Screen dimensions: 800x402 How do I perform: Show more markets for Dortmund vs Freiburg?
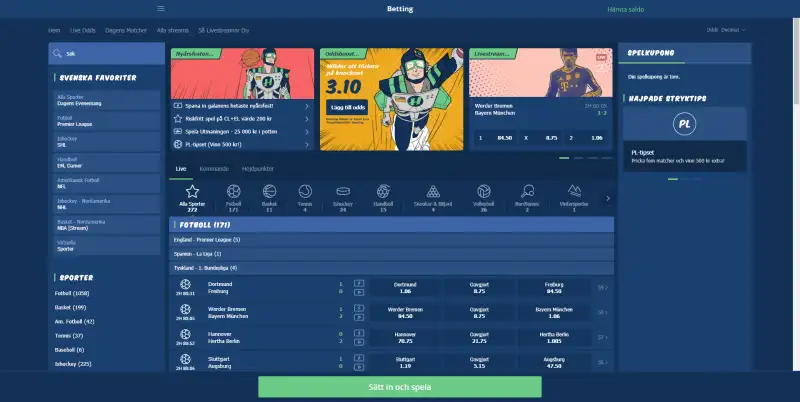(603, 288)
